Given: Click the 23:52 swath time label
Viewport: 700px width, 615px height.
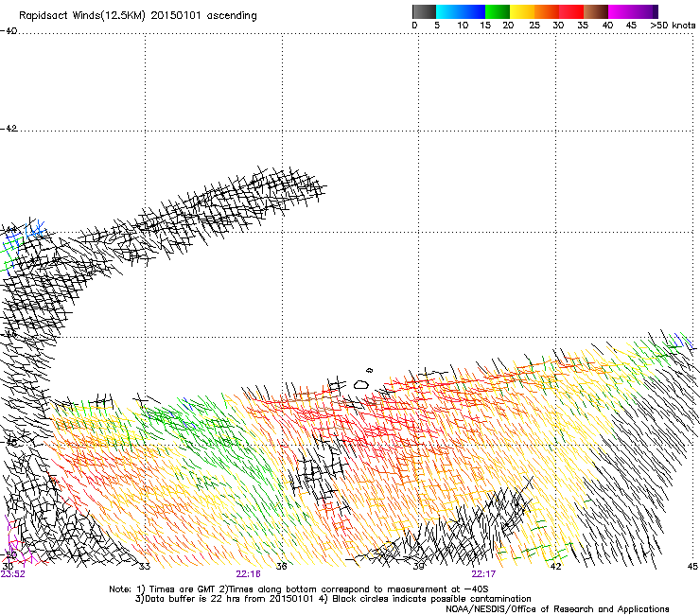Looking at the screenshot, I should tap(13, 574).
